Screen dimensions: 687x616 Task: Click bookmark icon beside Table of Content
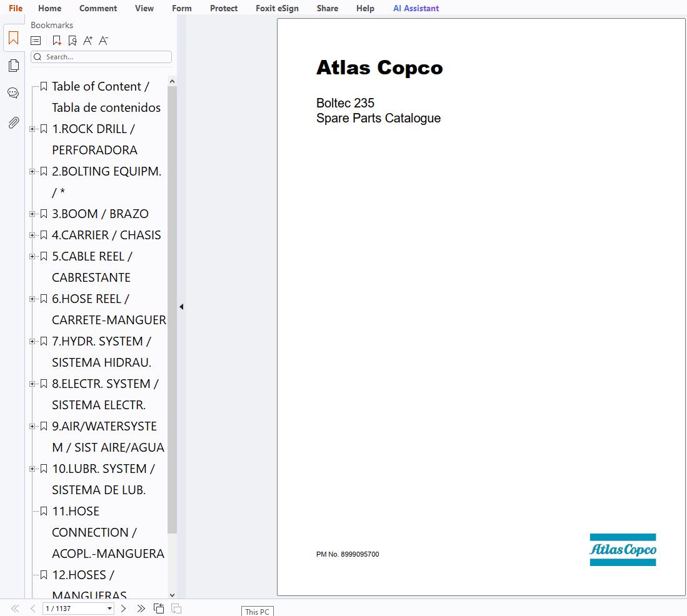coord(44,86)
